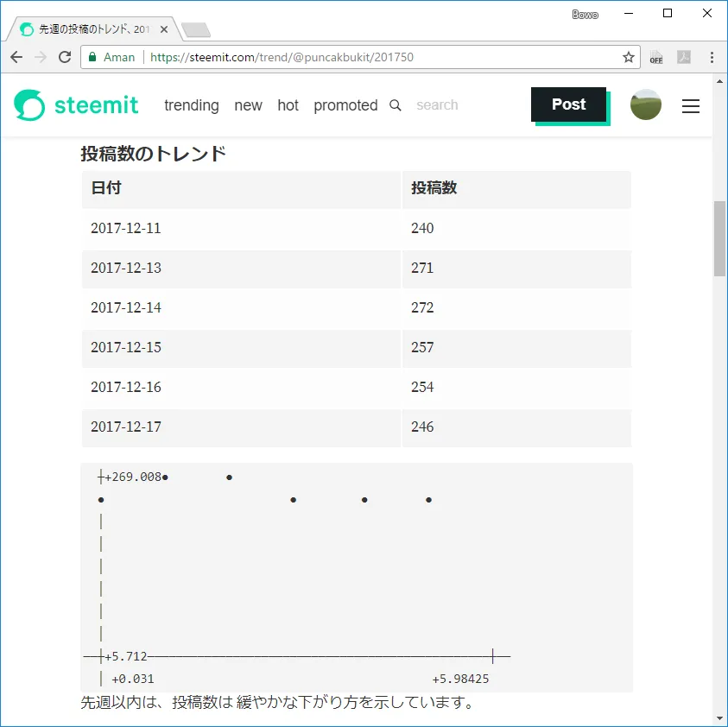Go to trending posts
The image size is (728, 727).
coord(192,105)
